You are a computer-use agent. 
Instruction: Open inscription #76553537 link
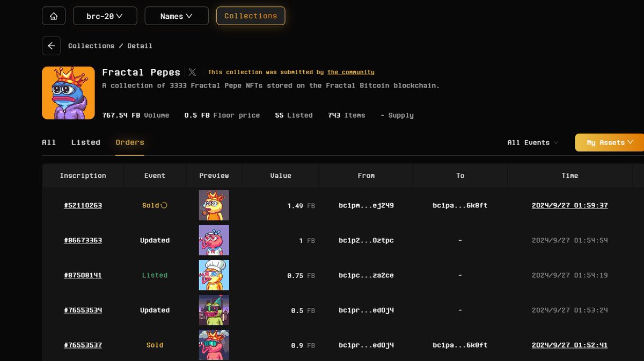point(83,345)
